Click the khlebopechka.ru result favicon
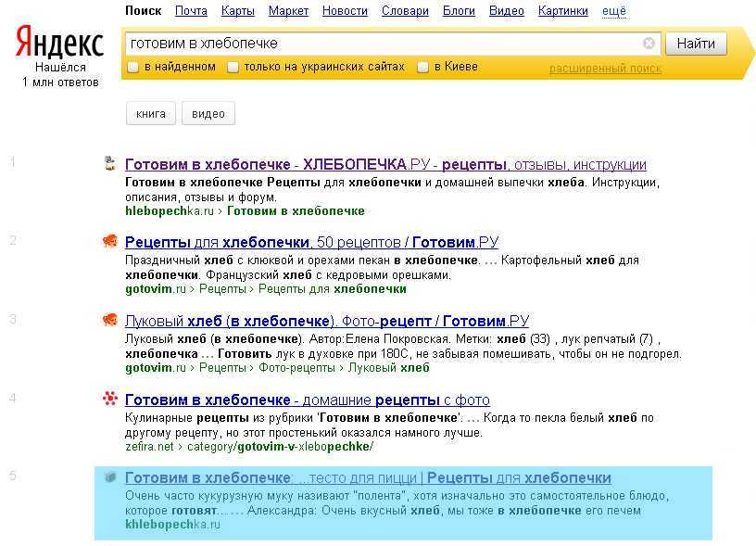The image size is (756, 546). (x=110, y=477)
